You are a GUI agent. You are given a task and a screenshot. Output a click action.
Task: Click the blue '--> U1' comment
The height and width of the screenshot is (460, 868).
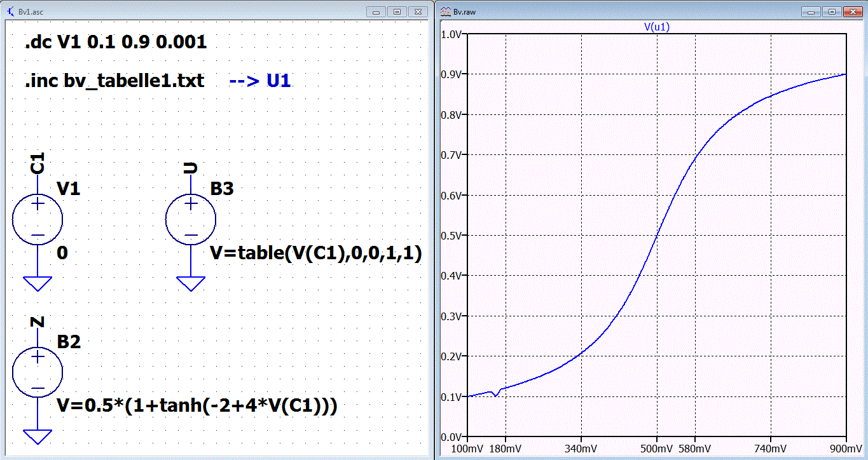[x=260, y=81]
